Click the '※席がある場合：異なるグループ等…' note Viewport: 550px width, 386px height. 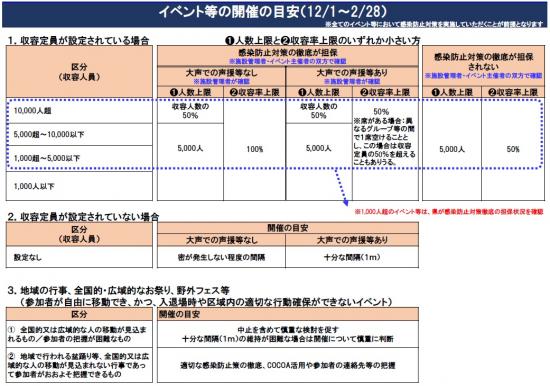pyautogui.click(x=385, y=141)
